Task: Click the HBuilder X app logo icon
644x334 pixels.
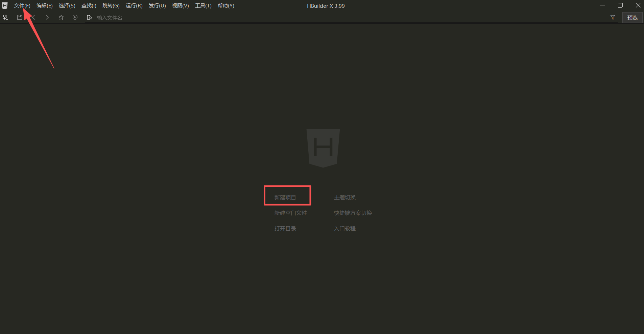Action: tap(5, 6)
